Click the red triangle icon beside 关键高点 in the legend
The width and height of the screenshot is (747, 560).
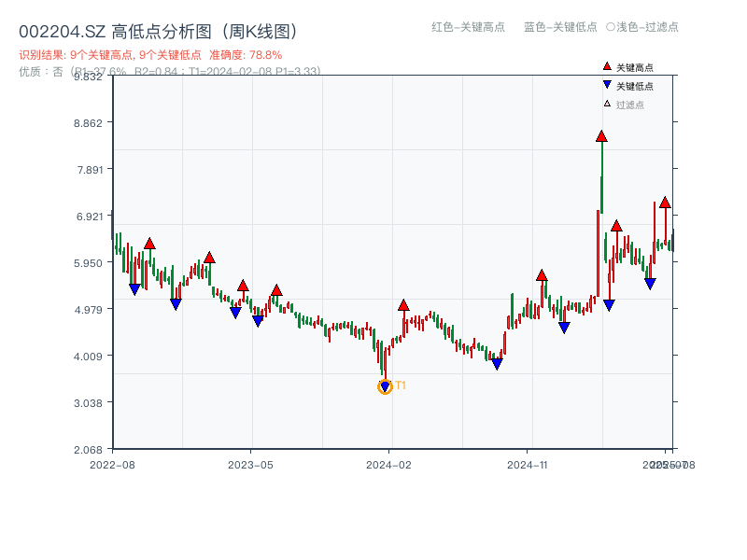click(607, 66)
